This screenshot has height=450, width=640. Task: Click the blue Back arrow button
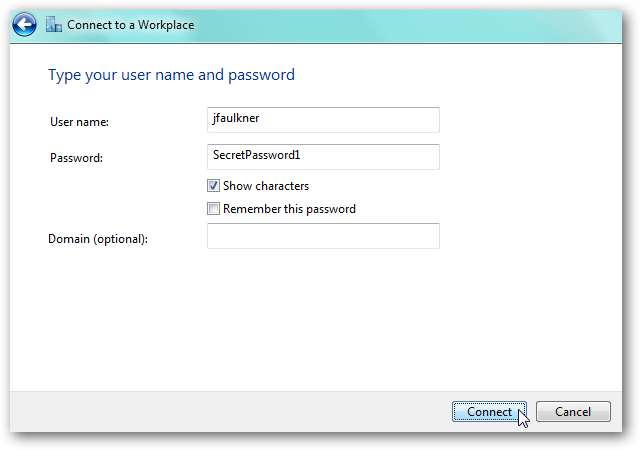pyautogui.click(x=27, y=24)
